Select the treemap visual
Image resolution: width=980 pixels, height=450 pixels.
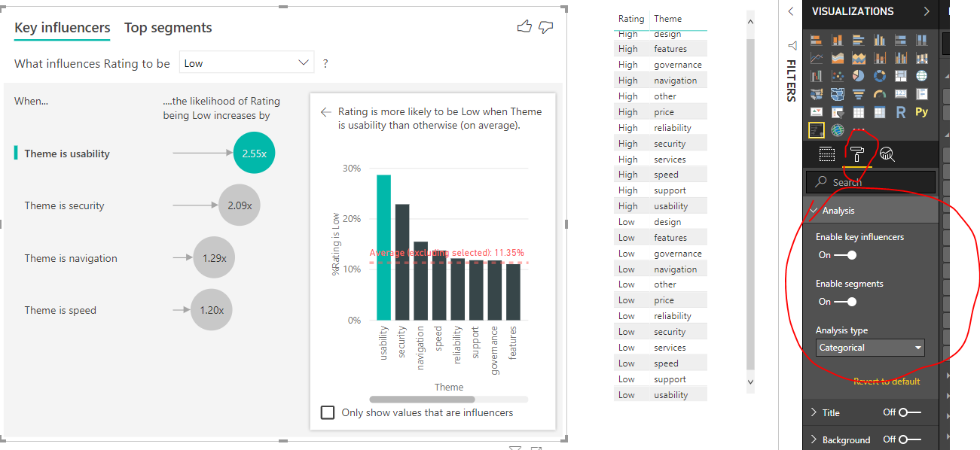coord(901,76)
